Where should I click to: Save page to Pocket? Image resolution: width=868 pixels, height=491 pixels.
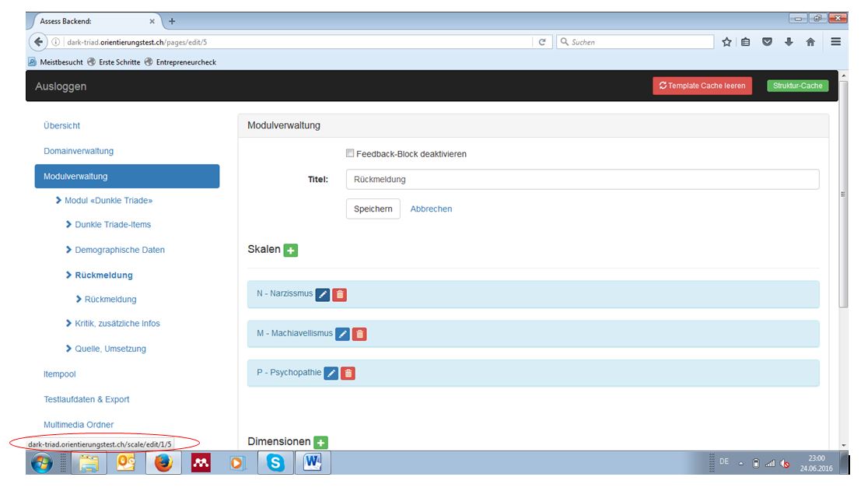pos(767,42)
